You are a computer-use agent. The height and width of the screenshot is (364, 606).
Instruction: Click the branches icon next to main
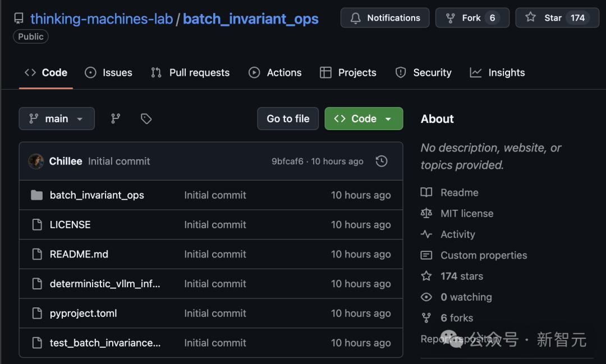coord(116,118)
